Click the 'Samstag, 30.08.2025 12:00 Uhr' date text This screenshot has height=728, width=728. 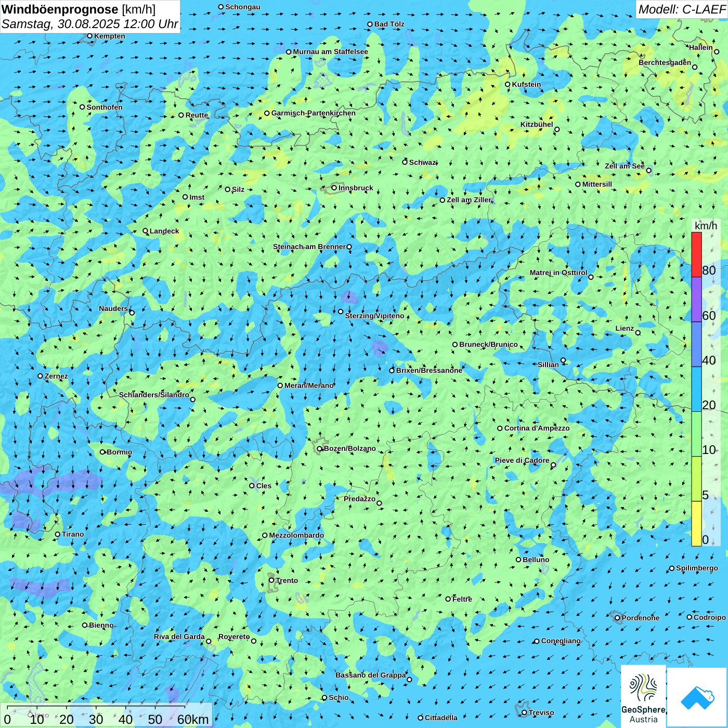click(90, 24)
